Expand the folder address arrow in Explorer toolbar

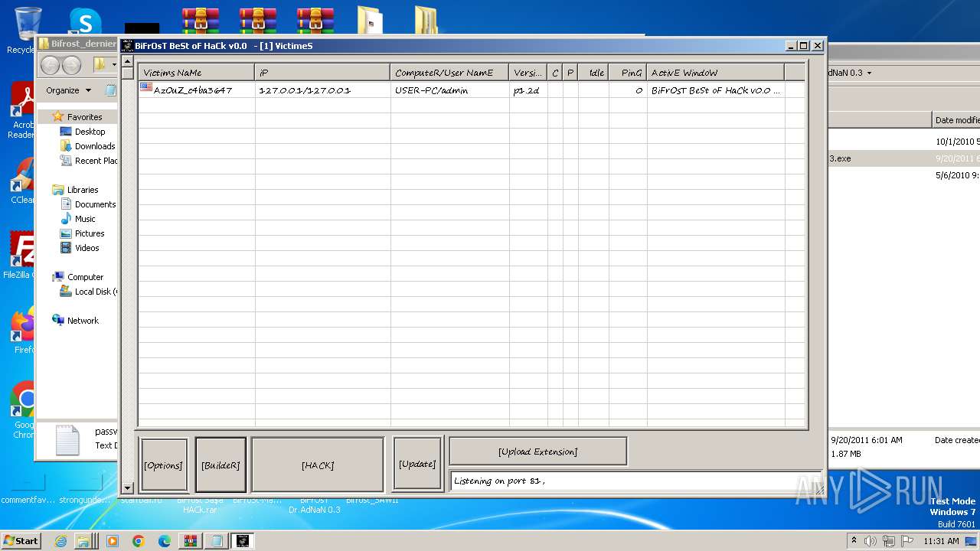[x=114, y=65]
